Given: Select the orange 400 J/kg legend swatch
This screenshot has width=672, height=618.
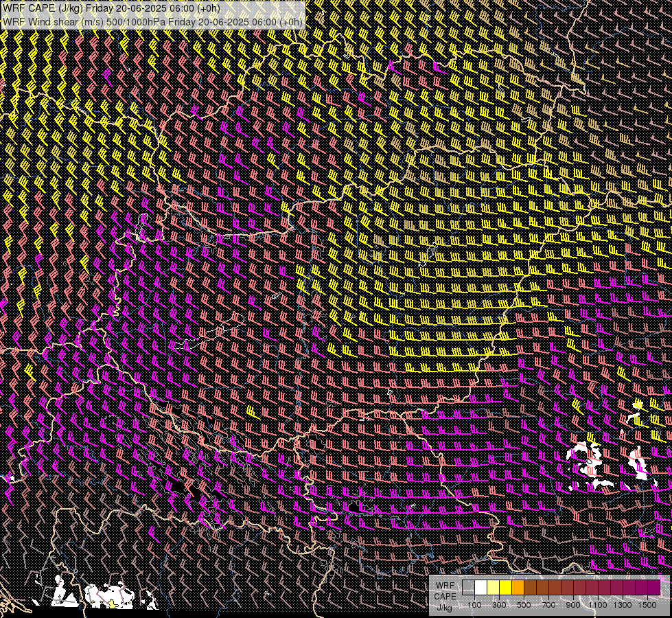Looking at the screenshot, I should tap(518, 588).
